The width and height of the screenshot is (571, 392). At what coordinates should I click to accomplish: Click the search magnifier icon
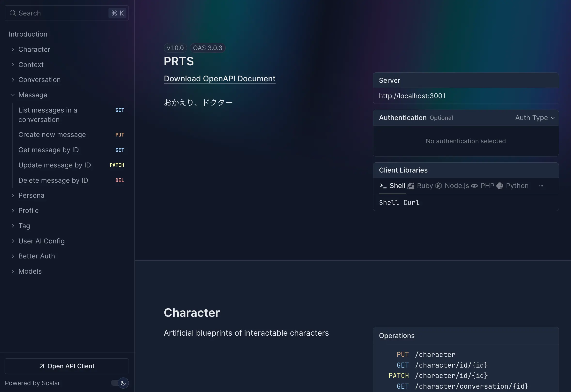click(x=13, y=13)
